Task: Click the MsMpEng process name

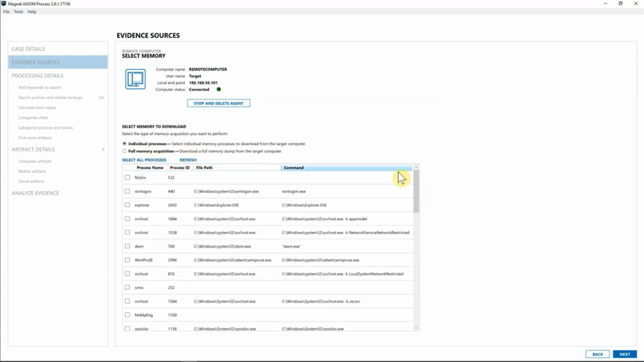Action: click(x=144, y=315)
